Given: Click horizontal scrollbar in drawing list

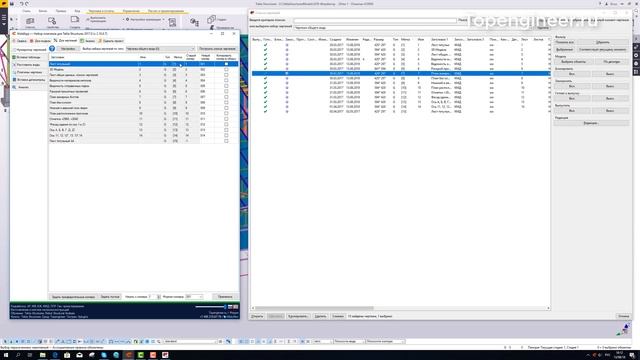Looking at the screenshot, I should point(314,308).
